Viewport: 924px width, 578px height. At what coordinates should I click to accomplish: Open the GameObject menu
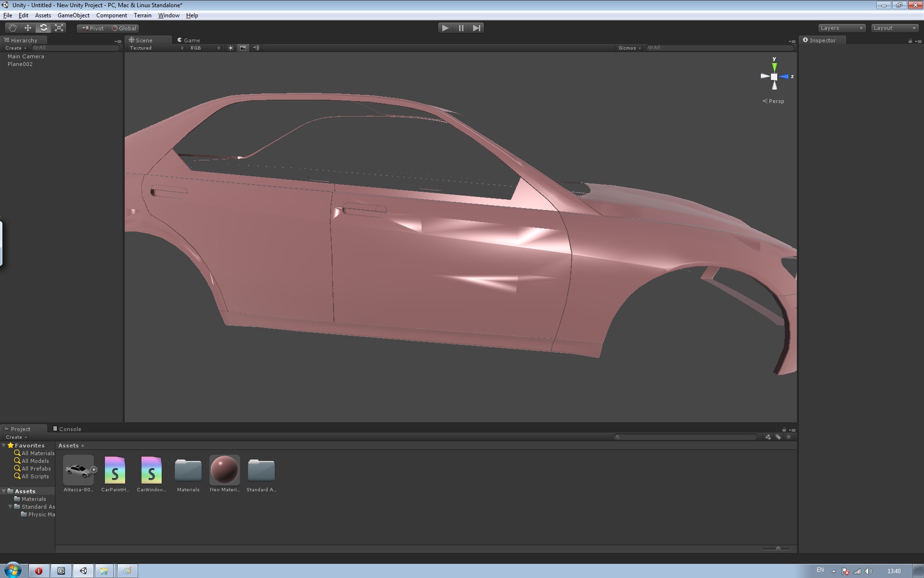(x=73, y=15)
